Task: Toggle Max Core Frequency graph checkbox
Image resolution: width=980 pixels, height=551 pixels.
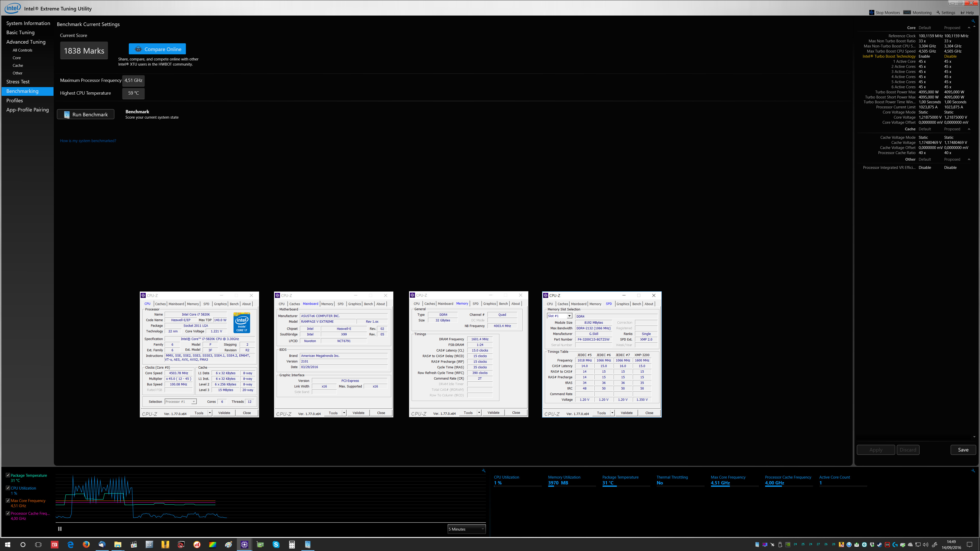Action: point(8,500)
